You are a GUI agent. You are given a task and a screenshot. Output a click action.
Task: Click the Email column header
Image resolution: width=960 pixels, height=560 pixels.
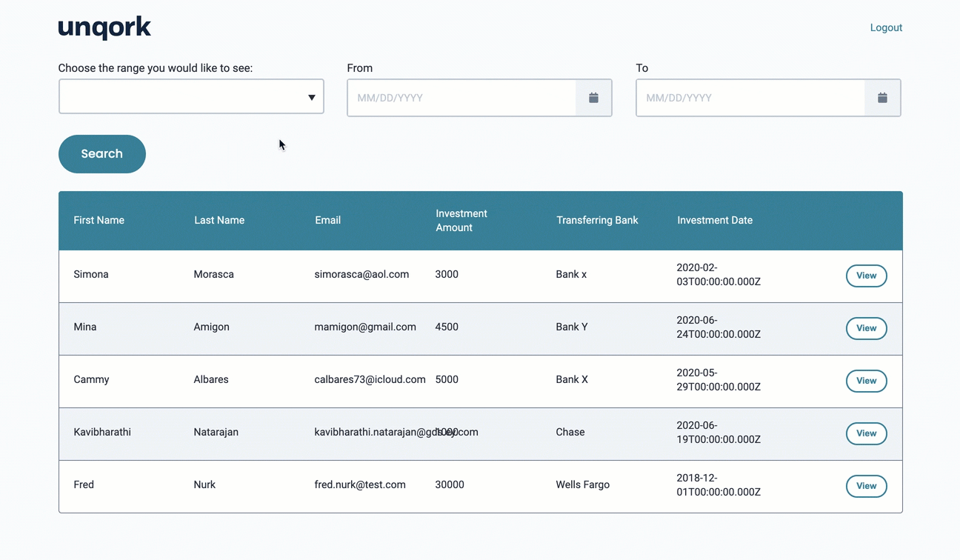click(328, 220)
